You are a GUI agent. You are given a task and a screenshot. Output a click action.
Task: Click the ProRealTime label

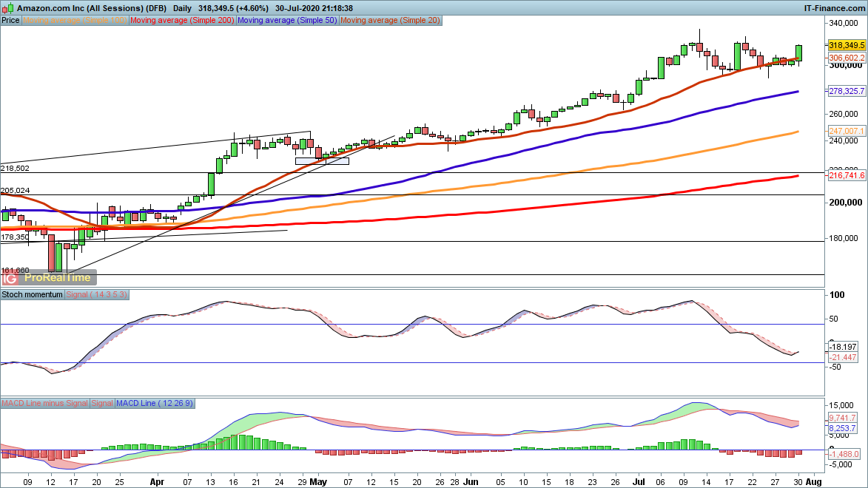point(57,278)
